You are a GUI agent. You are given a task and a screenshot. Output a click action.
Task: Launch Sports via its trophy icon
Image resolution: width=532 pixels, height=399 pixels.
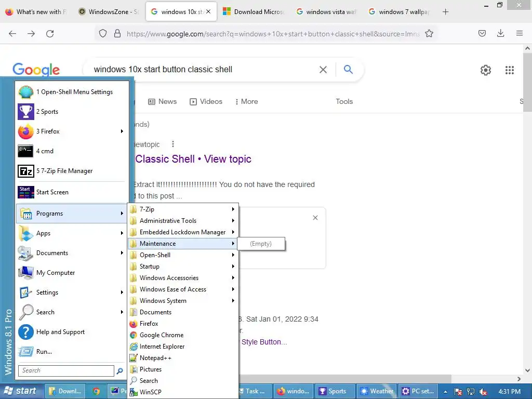(x=26, y=112)
